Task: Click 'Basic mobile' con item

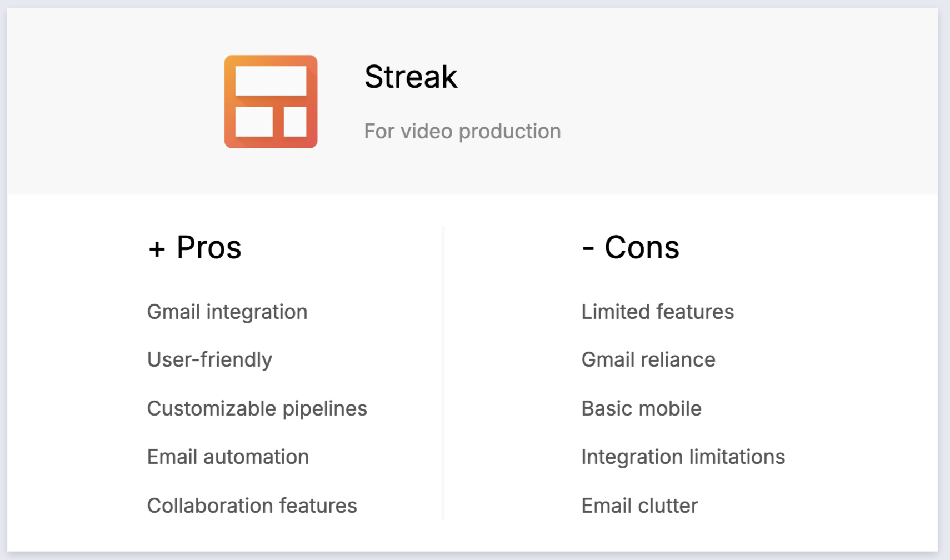Action: click(642, 408)
